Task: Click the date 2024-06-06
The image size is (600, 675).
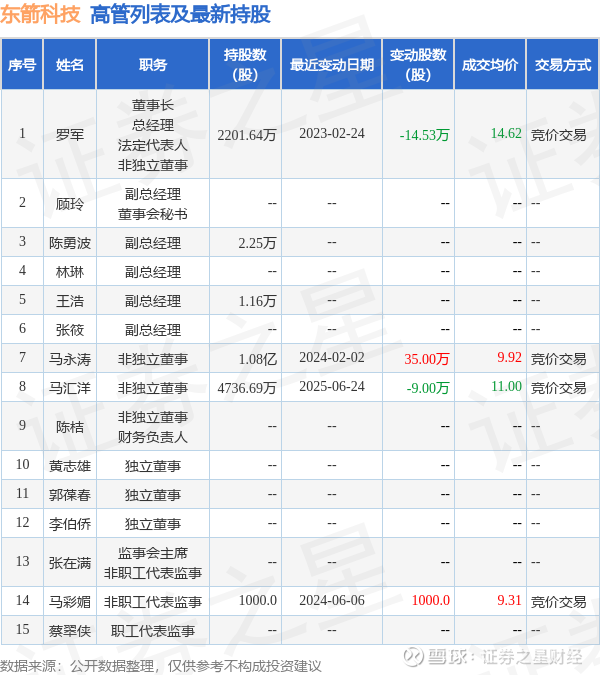Action: [x=332, y=600]
